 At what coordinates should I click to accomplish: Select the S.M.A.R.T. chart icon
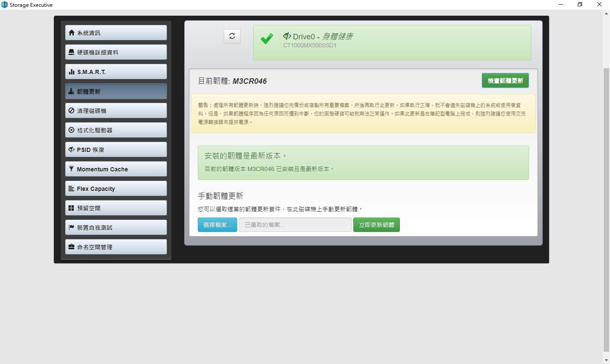pos(71,72)
